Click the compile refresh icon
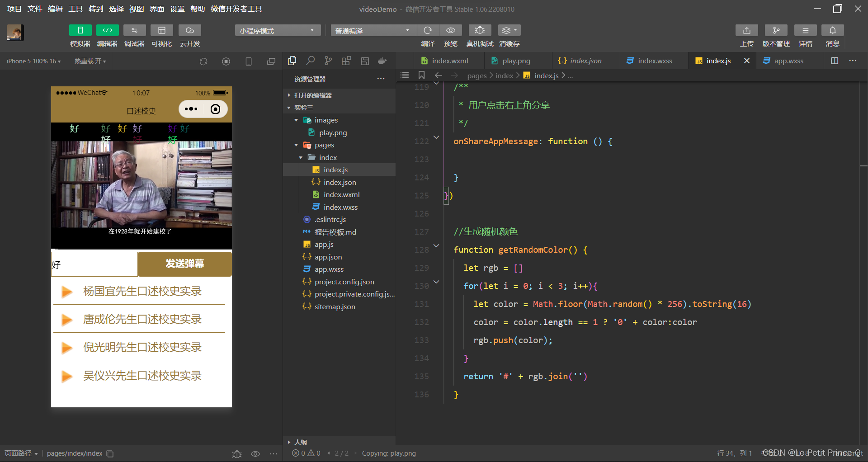The image size is (868, 462). click(x=428, y=30)
